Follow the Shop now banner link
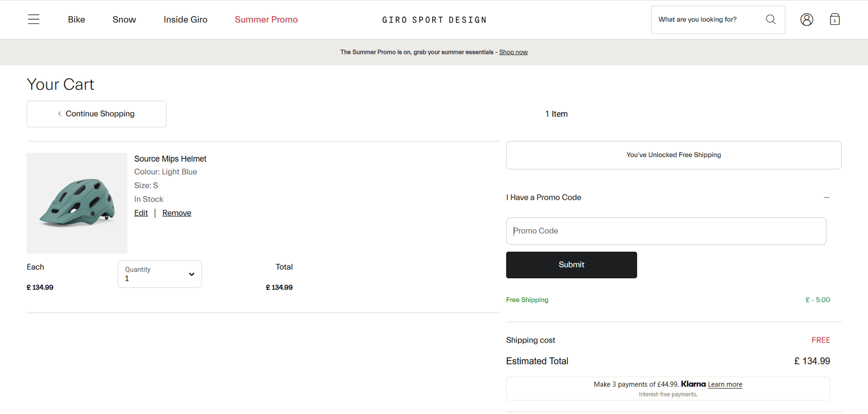 point(513,52)
